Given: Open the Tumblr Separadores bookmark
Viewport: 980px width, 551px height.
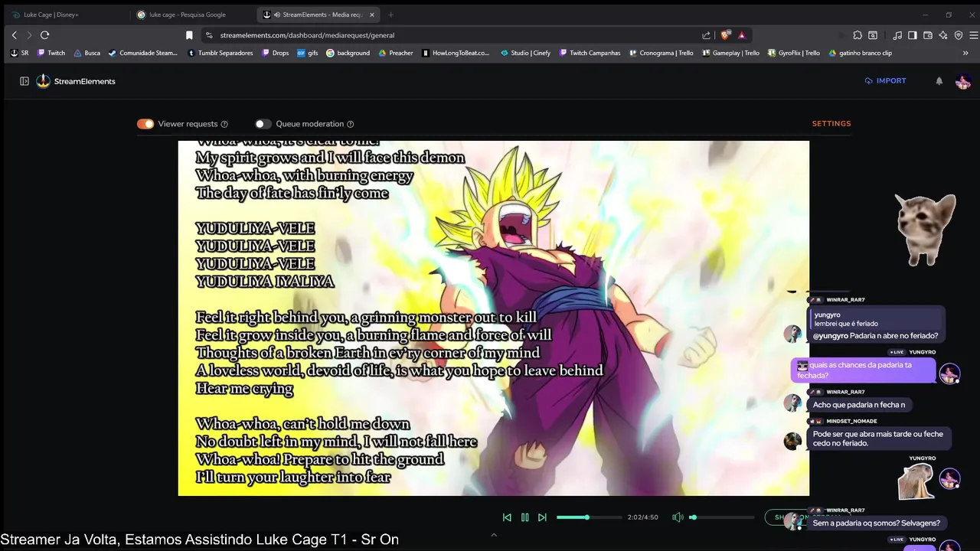Looking at the screenshot, I should pos(220,53).
